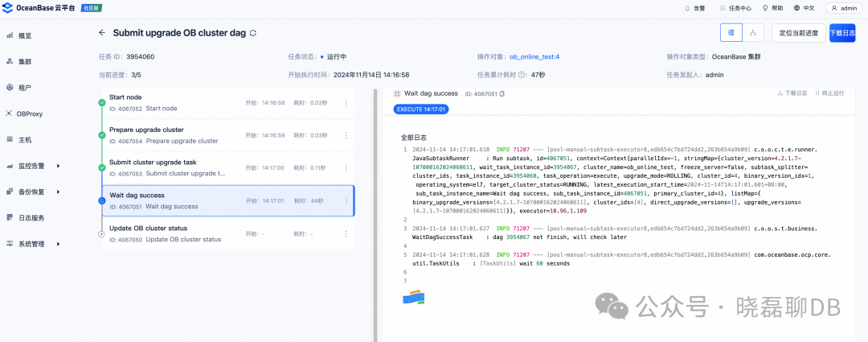868x342 pixels.
Task: Toggle fullscreen of the log panel
Action: pyautogui.click(x=397, y=93)
